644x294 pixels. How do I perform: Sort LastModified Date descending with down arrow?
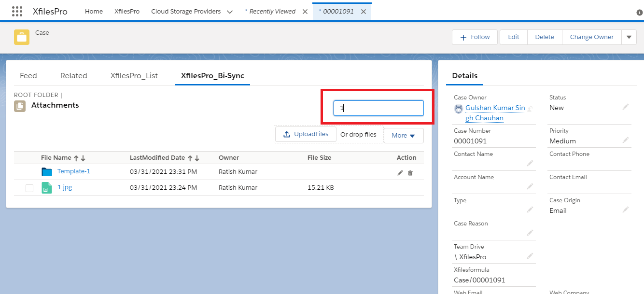197,158
